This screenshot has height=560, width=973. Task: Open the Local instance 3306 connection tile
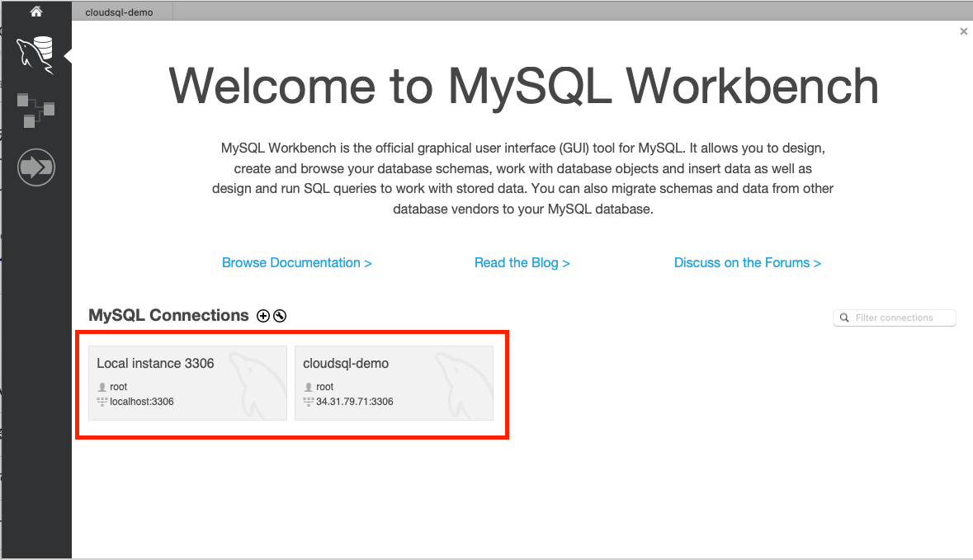tap(187, 384)
